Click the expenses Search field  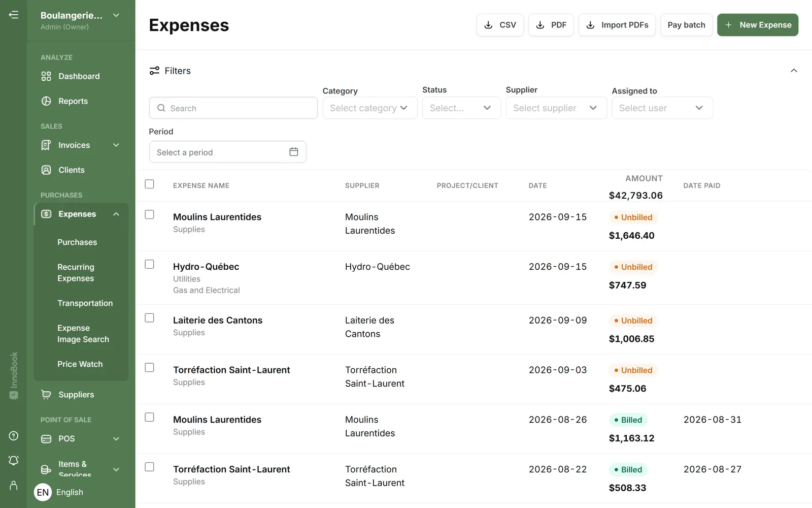pos(233,108)
